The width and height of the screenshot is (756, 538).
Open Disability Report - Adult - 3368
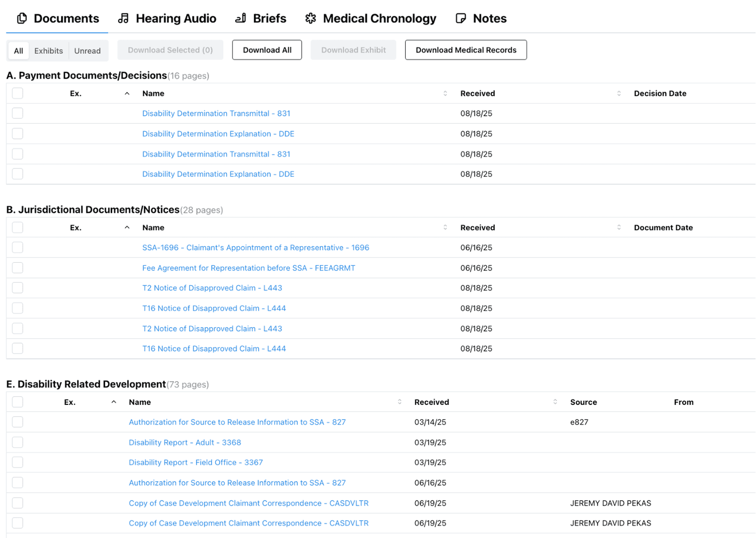(x=185, y=443)
